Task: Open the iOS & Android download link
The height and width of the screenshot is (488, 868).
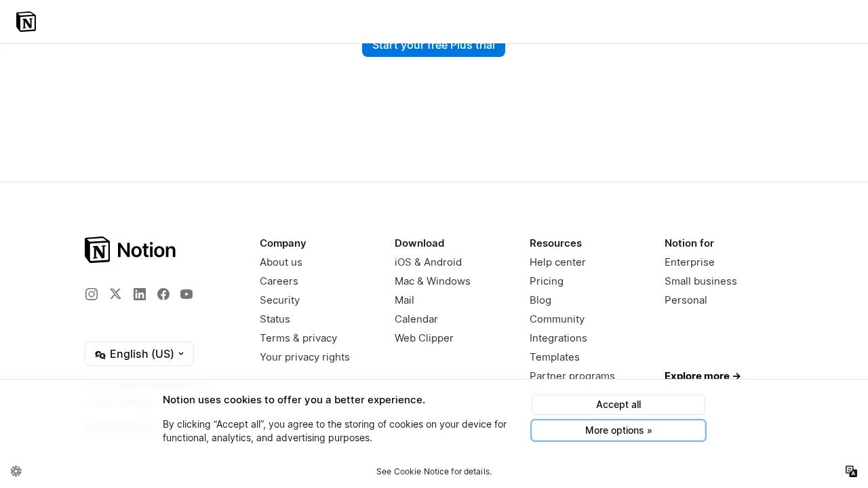Action: pyautogui.click(x=428, y=262)
